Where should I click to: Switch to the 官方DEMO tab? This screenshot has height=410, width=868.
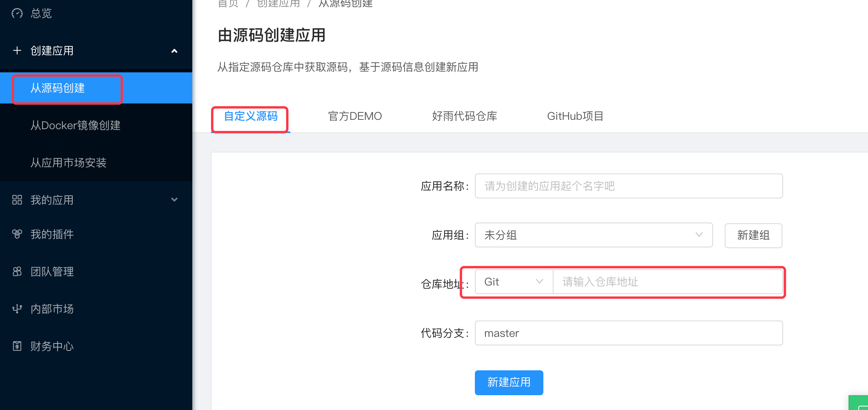point(355,116)
